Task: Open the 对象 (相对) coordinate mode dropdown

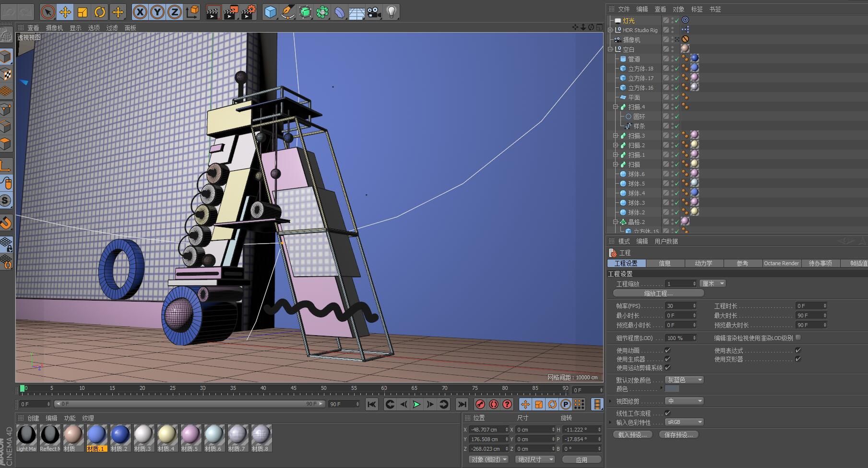Action: [x=489, y=459]
